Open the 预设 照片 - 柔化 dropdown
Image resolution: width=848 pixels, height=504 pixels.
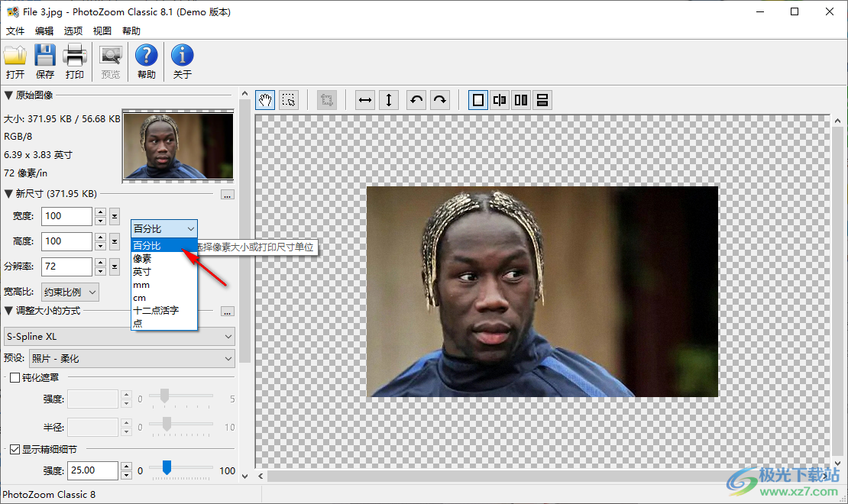coord(132,359)
